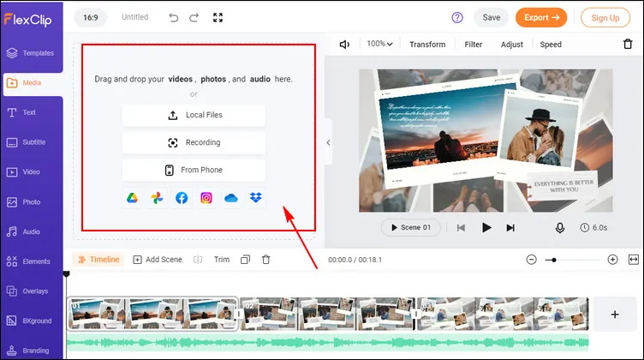Screen dimensions: 644x360
Task: Import from Google Photos
Action: point(157,198)
